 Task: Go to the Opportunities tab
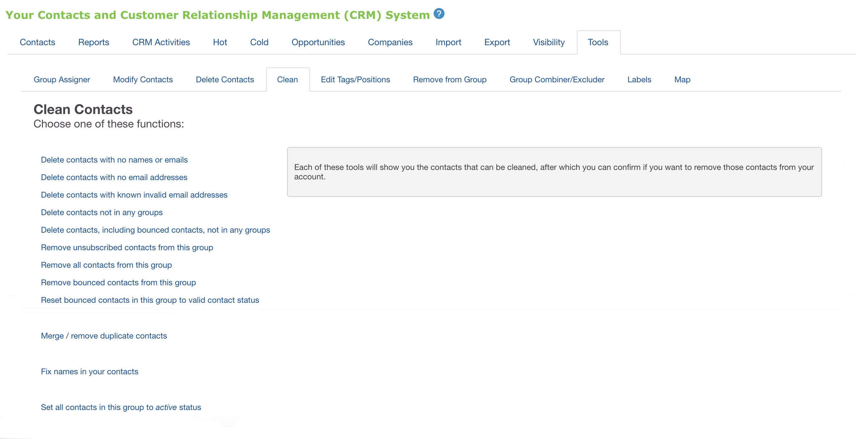[318, 42]
